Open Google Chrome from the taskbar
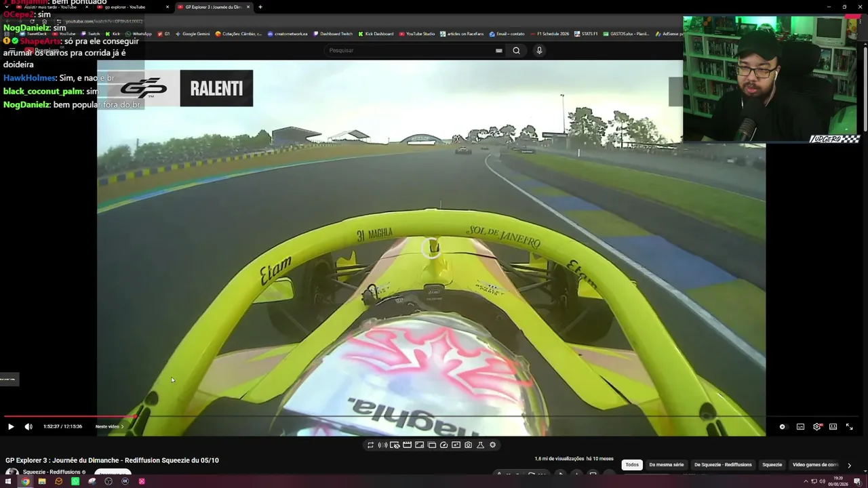 tap(25, 481)
